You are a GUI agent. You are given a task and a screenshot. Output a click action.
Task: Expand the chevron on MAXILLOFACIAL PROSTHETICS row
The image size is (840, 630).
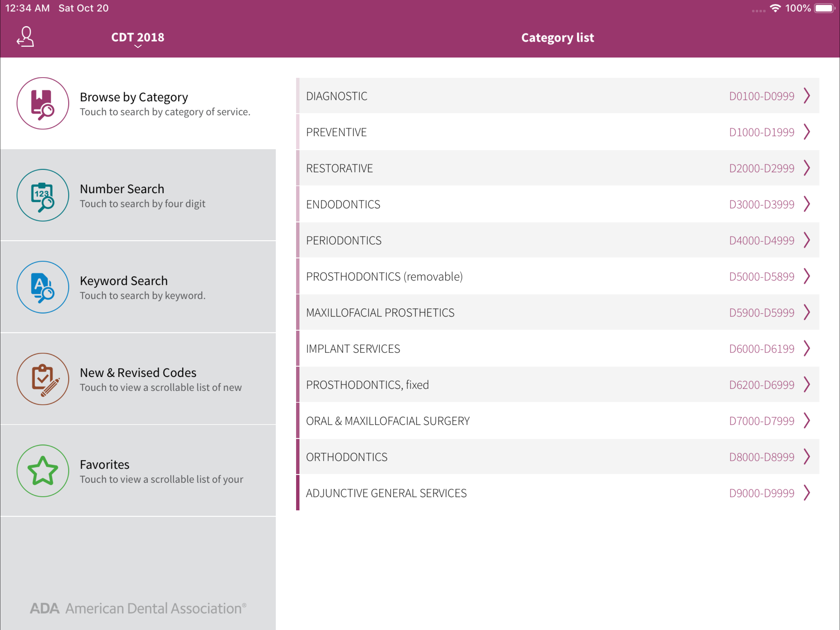pyautogui.click(x=807, y=312)
